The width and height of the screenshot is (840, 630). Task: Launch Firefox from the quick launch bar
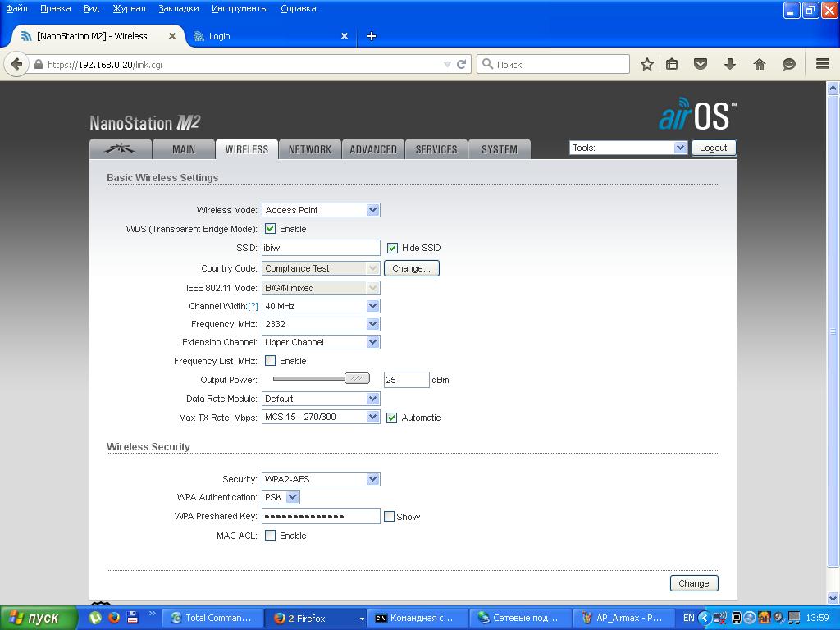pyautogui.click(x=113, y=618)
